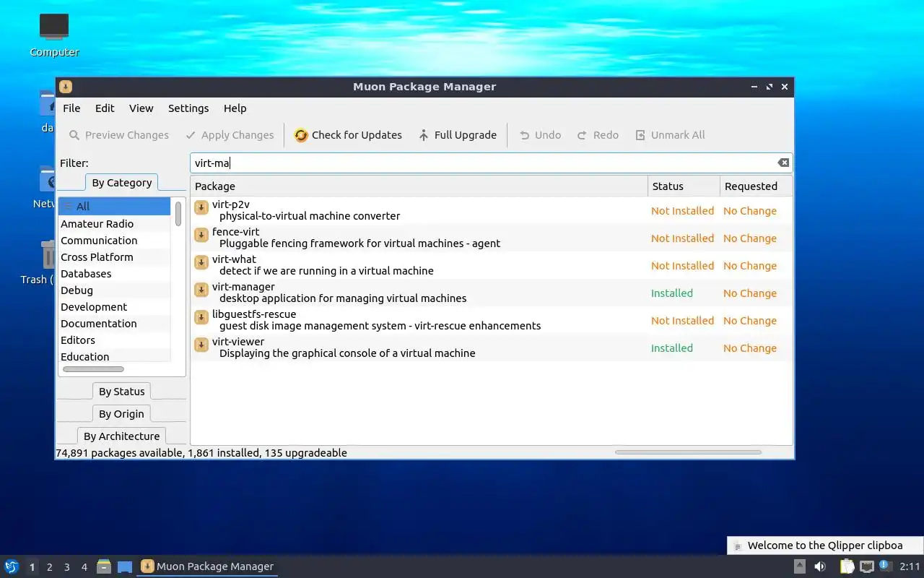924x578 pixels.
Task: Click the Unmark All toolbar icon
Action: [x=640, y=135]
